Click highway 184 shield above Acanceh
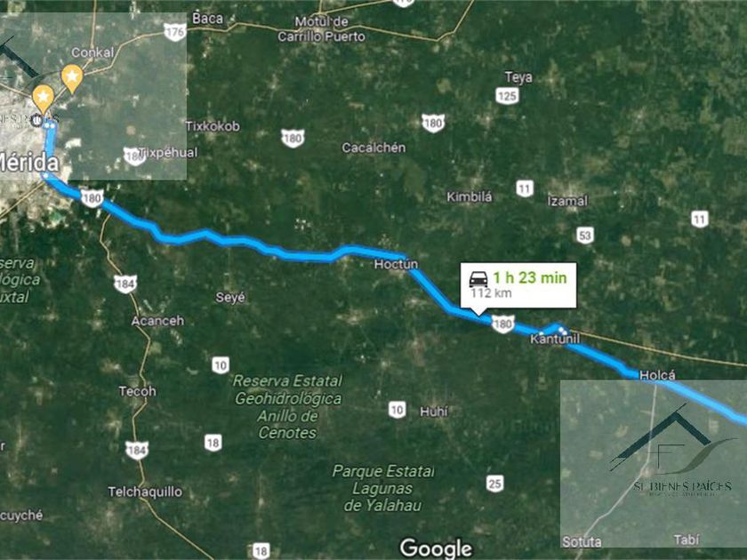The height and width of the screenshot is (560, 747). [125, 284]
